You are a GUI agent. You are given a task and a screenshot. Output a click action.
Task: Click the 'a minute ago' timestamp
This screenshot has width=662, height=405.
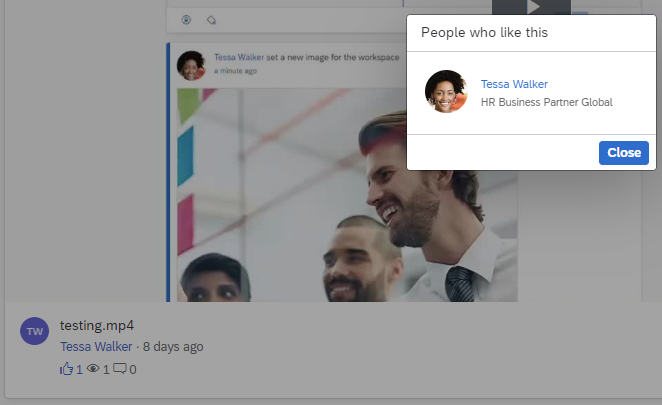click(x=235, y=71)
